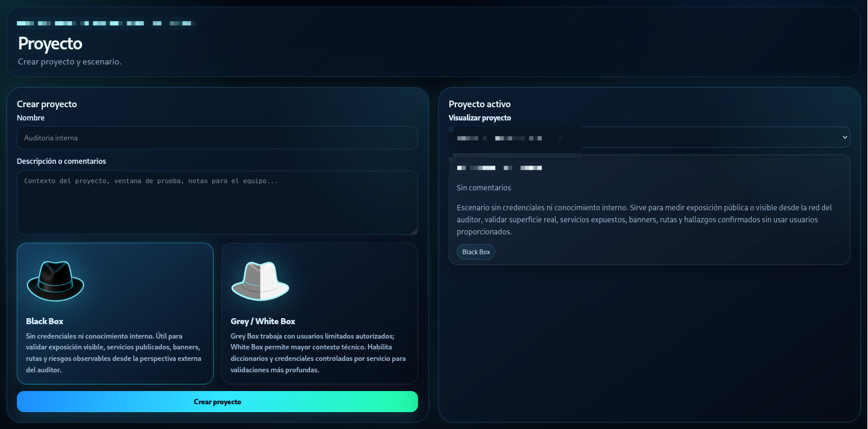Click the 'Black Box' card title text
This screenshot has height=429, width=868.
tap(45, 321)
